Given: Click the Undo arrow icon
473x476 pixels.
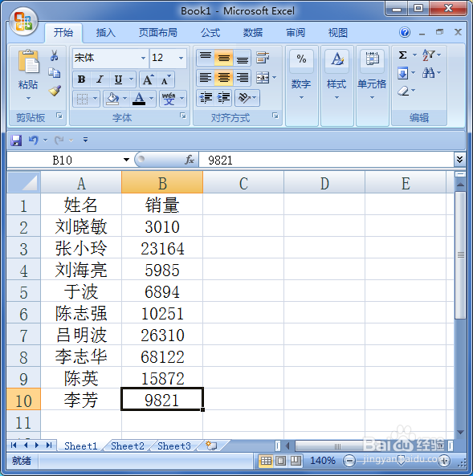Looking at the screenshot, I should coord(34,140).
